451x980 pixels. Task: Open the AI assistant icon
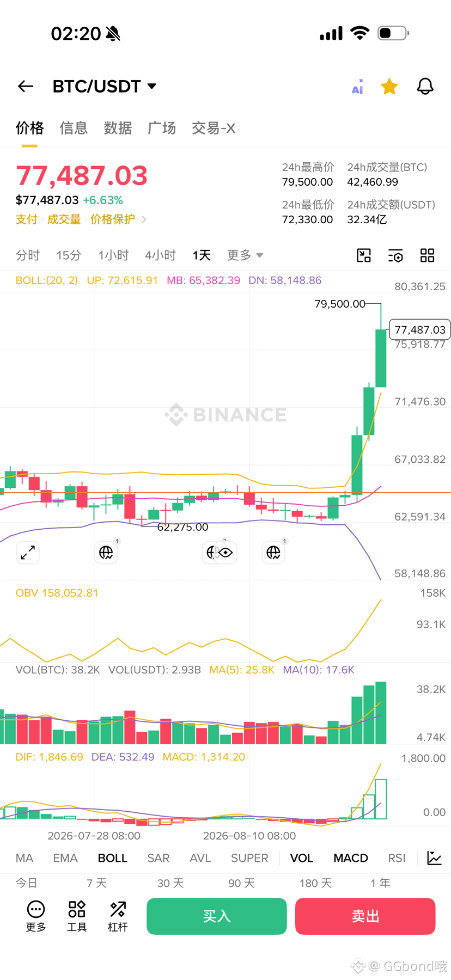tap(357, 87)
